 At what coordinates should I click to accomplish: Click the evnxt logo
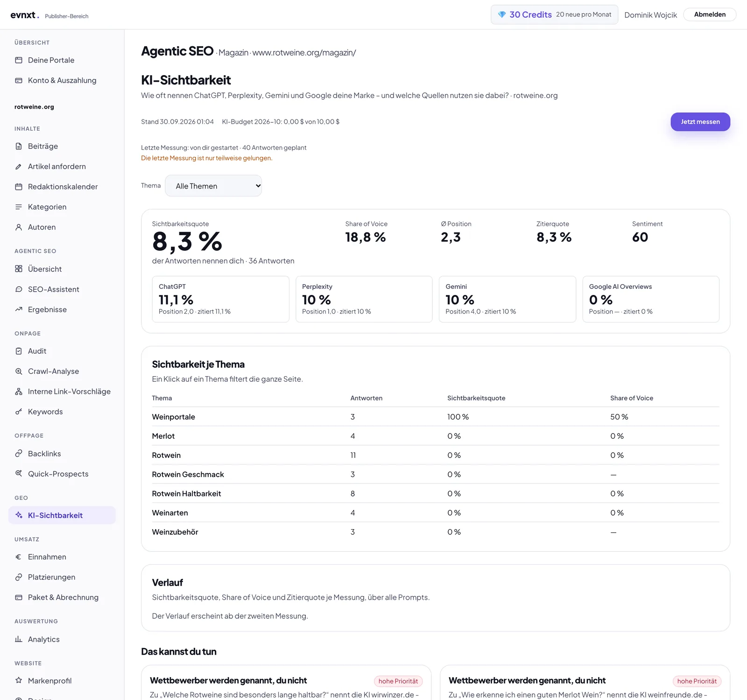25,15
